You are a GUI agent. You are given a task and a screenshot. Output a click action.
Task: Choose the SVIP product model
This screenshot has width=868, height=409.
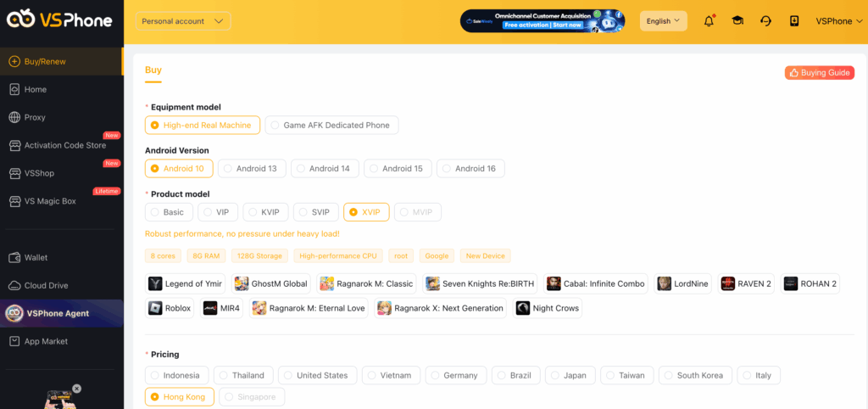315,212
